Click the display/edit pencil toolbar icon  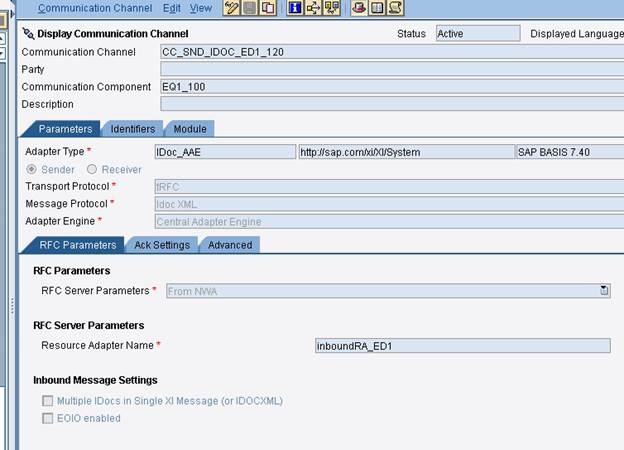(x=231, y=8)
